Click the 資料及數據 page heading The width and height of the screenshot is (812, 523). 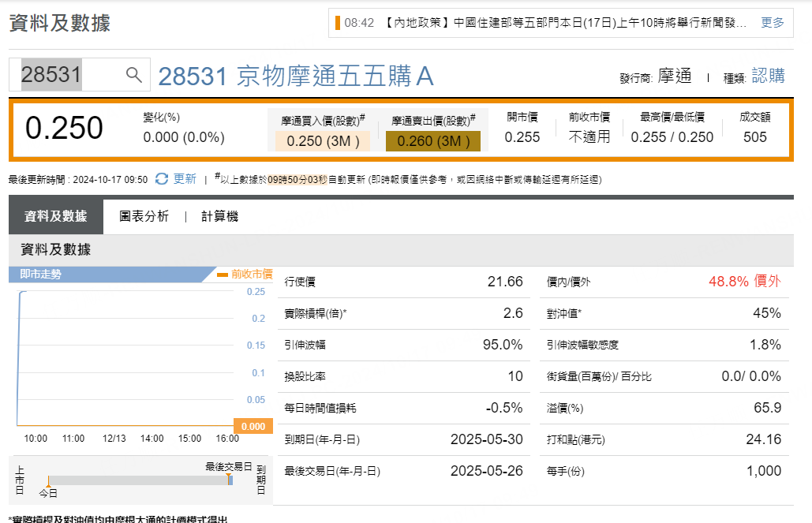pyautogui.click(x=59, y=23)
